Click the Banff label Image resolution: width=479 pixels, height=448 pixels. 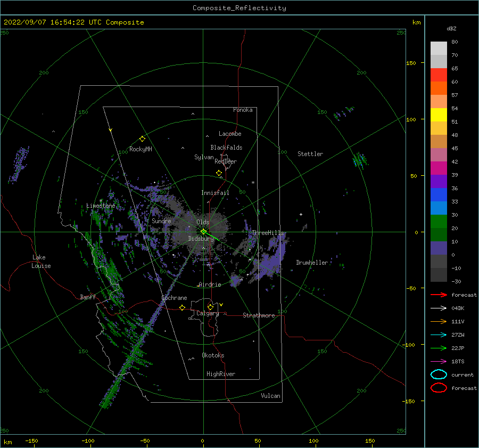pyautogui.click(x=88, y=297)
